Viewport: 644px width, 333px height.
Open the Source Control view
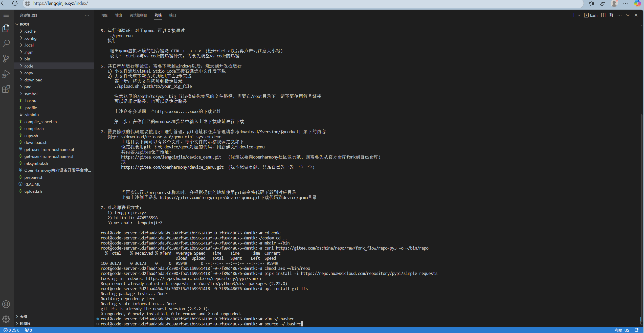click(x=6, y=59)
